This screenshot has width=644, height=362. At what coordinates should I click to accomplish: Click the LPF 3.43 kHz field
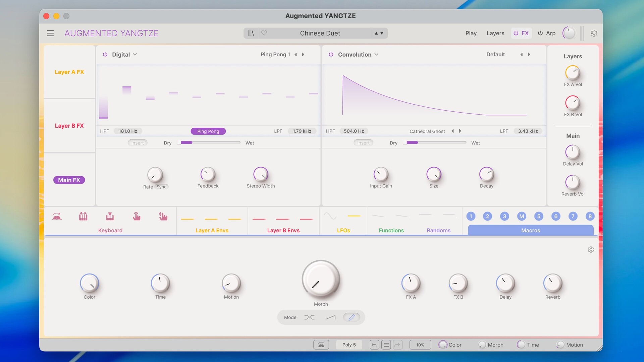coord(528,131)
